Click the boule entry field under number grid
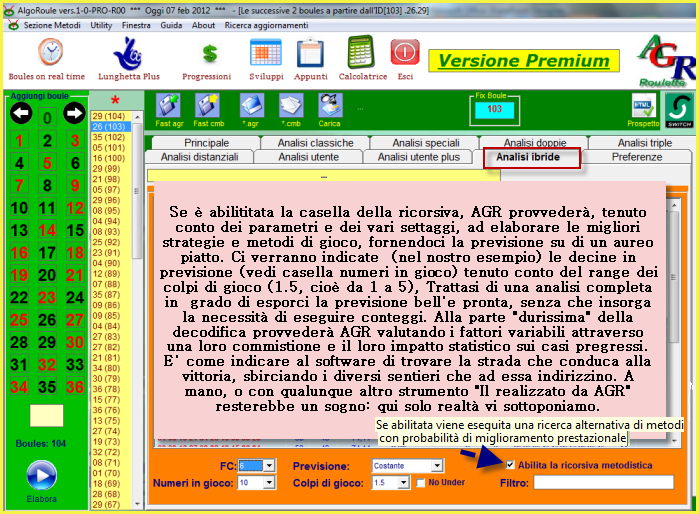This screenshot has height=514, width=699. pyautogui.click(x=46, y=415)
